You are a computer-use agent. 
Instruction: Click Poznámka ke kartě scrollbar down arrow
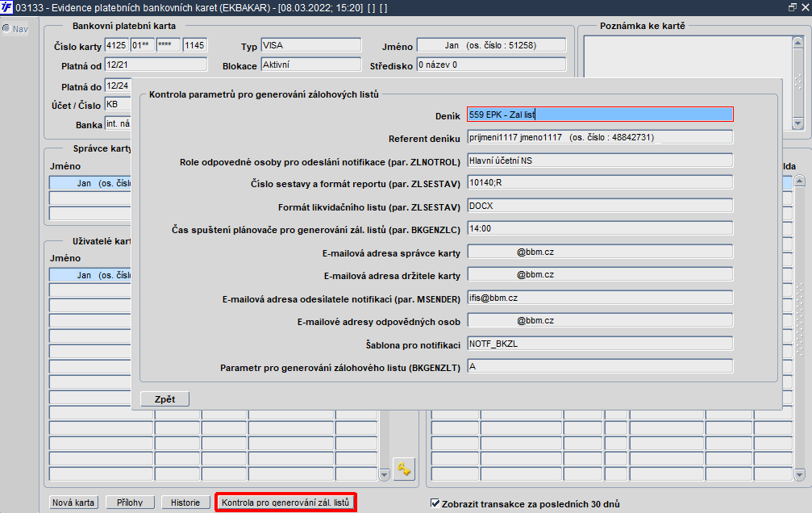(x=798, y=124)
